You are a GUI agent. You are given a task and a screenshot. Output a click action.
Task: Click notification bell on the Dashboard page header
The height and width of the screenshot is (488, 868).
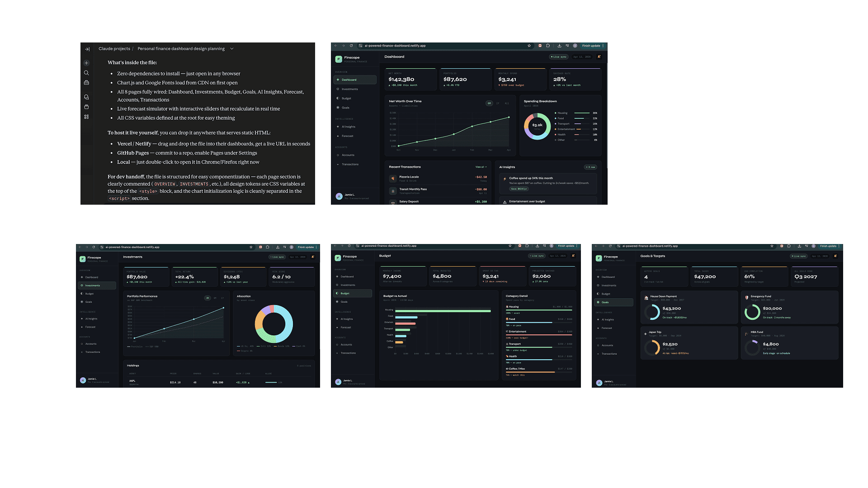599,57
